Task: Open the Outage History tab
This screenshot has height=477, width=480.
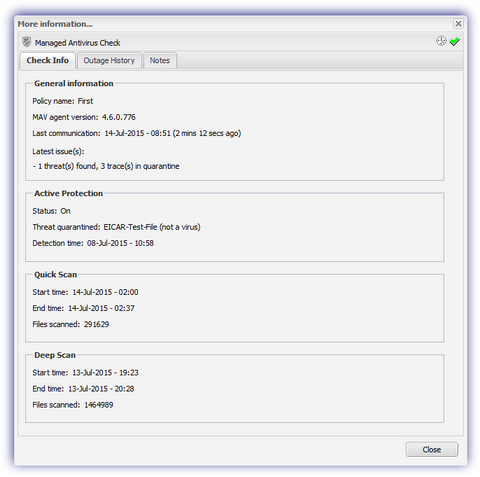Action: (x=109, y=60)
